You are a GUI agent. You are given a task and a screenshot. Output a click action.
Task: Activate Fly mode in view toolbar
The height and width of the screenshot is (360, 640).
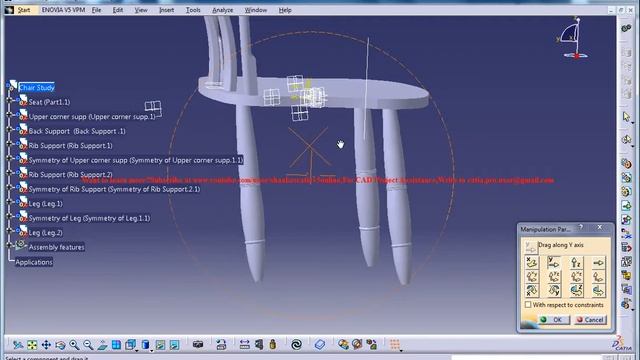18,345
